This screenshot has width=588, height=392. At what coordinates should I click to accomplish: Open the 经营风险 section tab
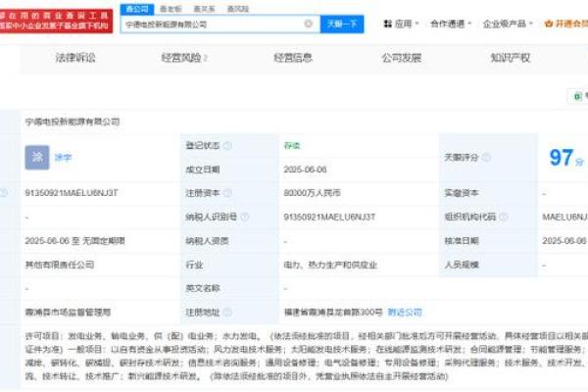184,58
